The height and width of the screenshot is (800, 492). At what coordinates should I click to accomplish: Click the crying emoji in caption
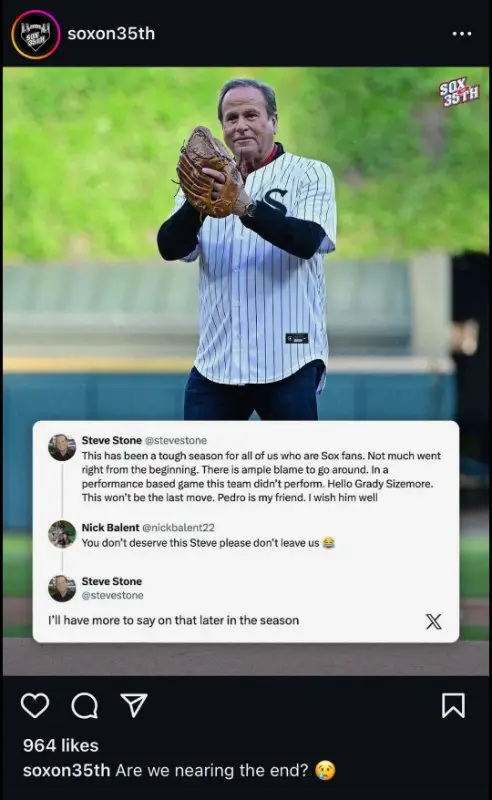(x=325, y=770)
